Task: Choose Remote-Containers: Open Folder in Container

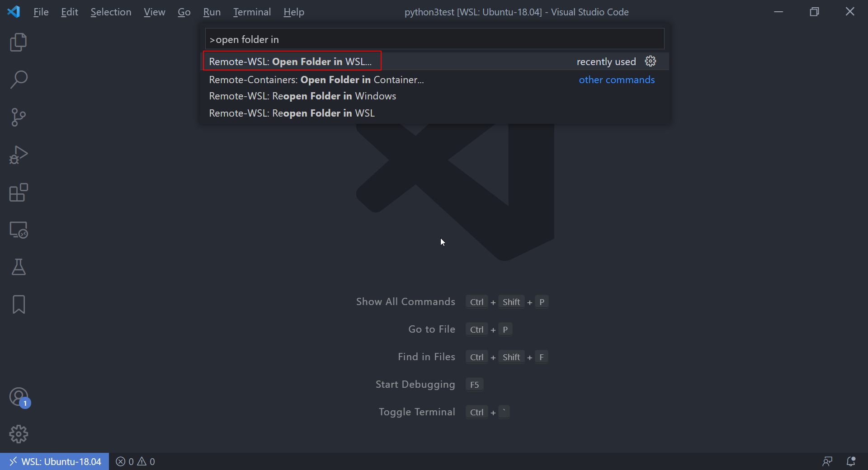Action: [x=316, y=80]
